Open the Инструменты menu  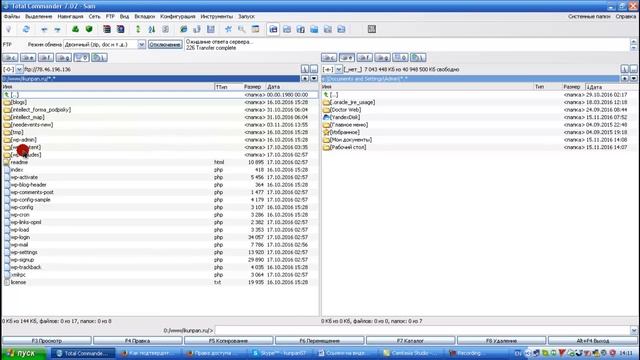[x=216, y=16]
